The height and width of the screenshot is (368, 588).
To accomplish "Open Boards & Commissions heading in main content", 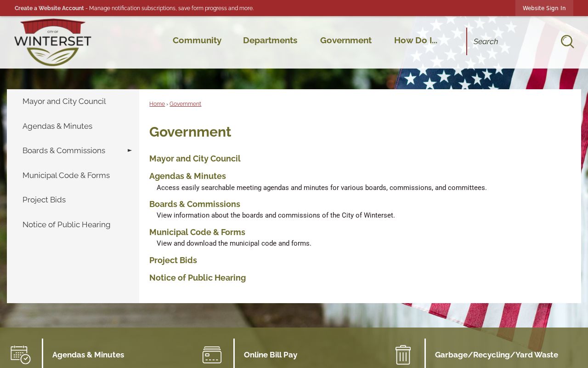I will coord(195,204).
